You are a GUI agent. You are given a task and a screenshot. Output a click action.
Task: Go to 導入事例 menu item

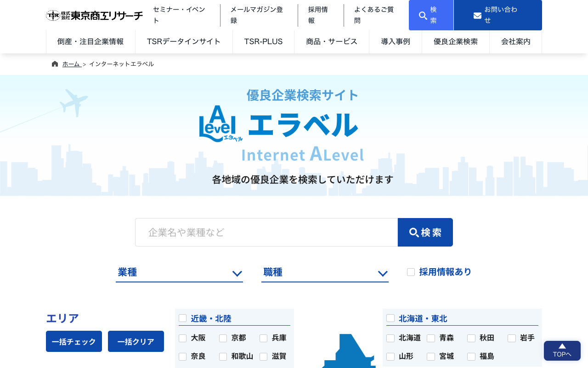[x=396, y=42]
